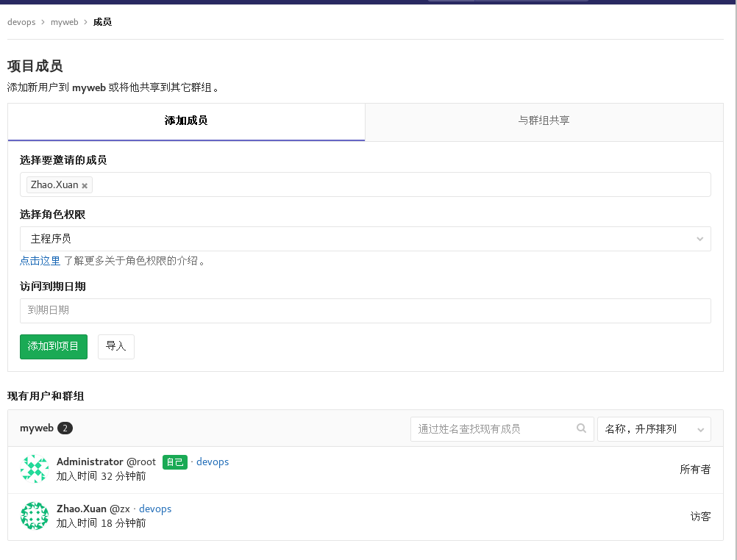Click Administrator member name

[x=90, y=462]
